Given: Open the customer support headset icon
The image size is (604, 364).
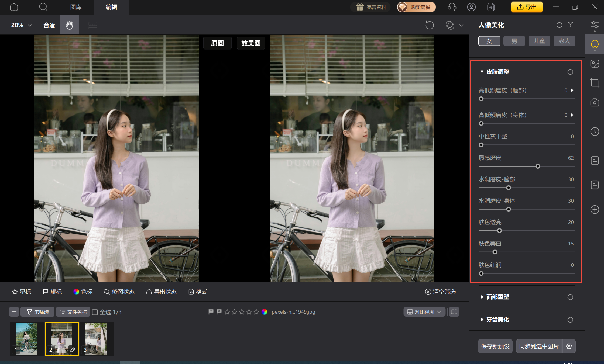Looking at the screenshot, I should click(452, 7).
